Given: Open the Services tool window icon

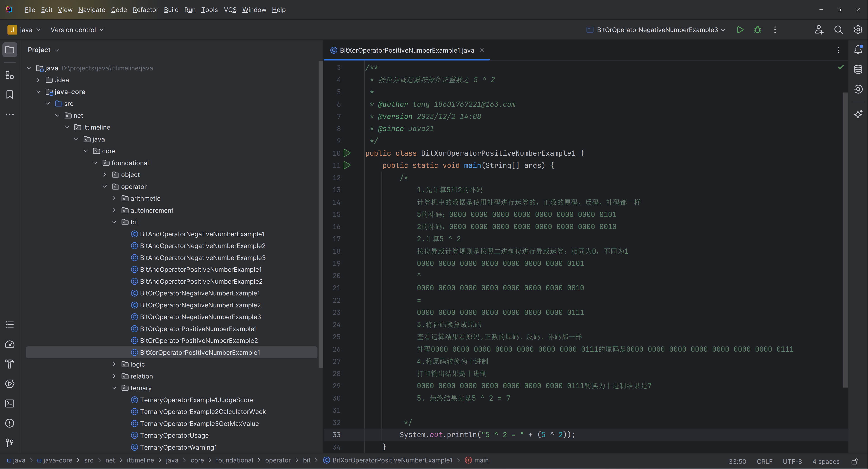Looking at the screenshot, I should [x=10, y=384].
